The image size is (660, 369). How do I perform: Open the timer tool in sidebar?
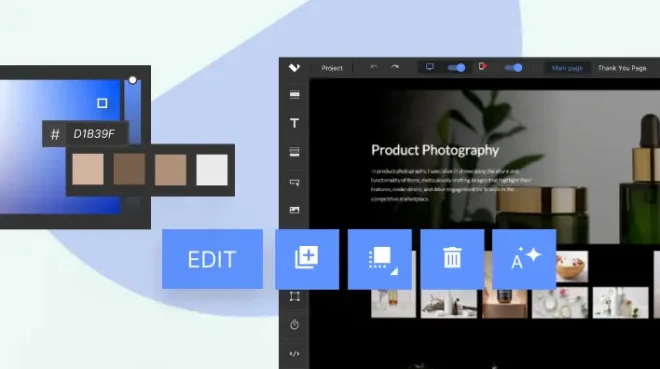[x=295, y=324]
